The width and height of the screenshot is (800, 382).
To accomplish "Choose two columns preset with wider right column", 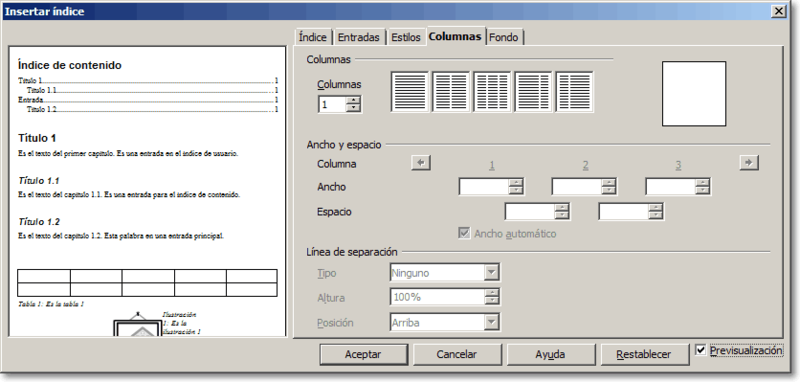I will [574, 92].
